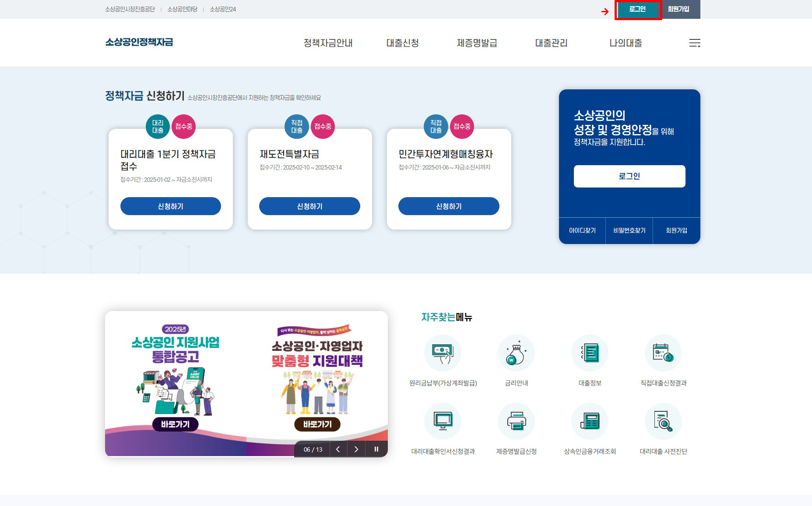The image size is (812, 506).
Task: Apply for 대리대출 1분기 정책자금 접수
Action: [171, 206]
